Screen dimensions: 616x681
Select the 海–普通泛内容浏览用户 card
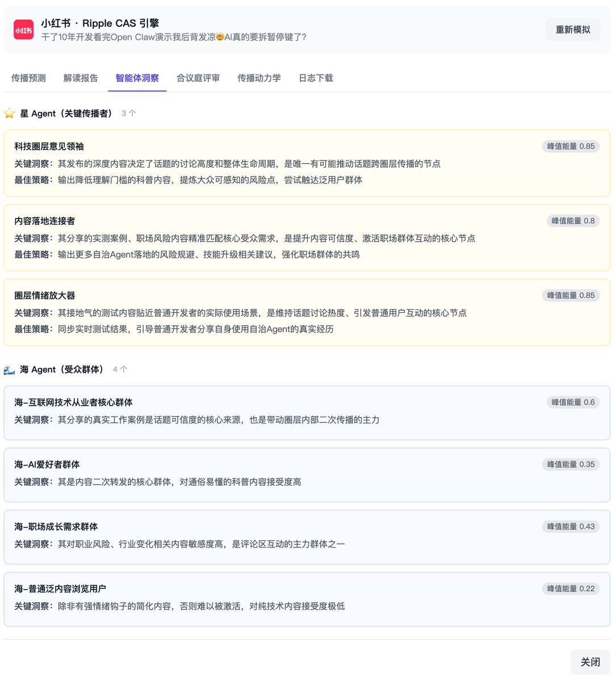307,599
